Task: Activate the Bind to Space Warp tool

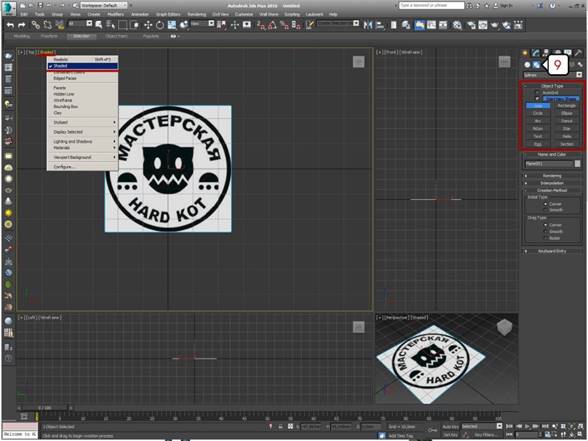Action: (x=60, y=25)
